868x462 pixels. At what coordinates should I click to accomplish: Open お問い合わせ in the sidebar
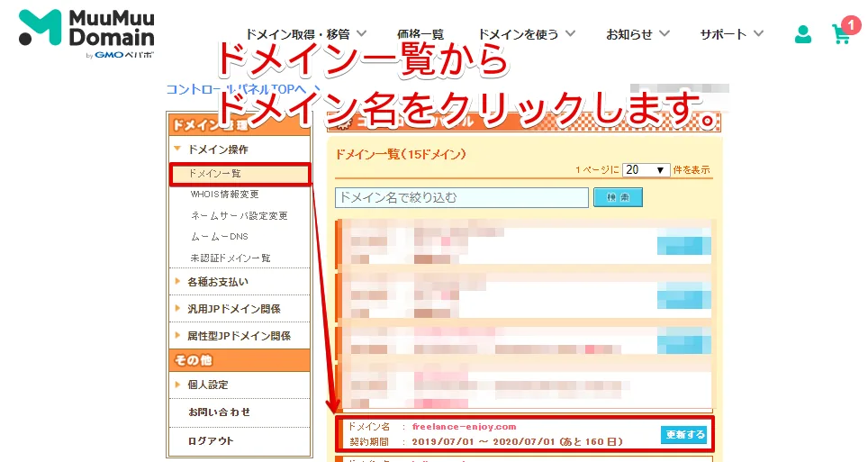click(219, 412)
